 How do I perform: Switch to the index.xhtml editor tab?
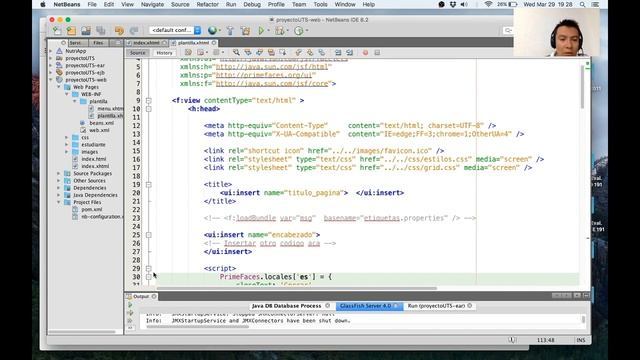coord(147,43)
